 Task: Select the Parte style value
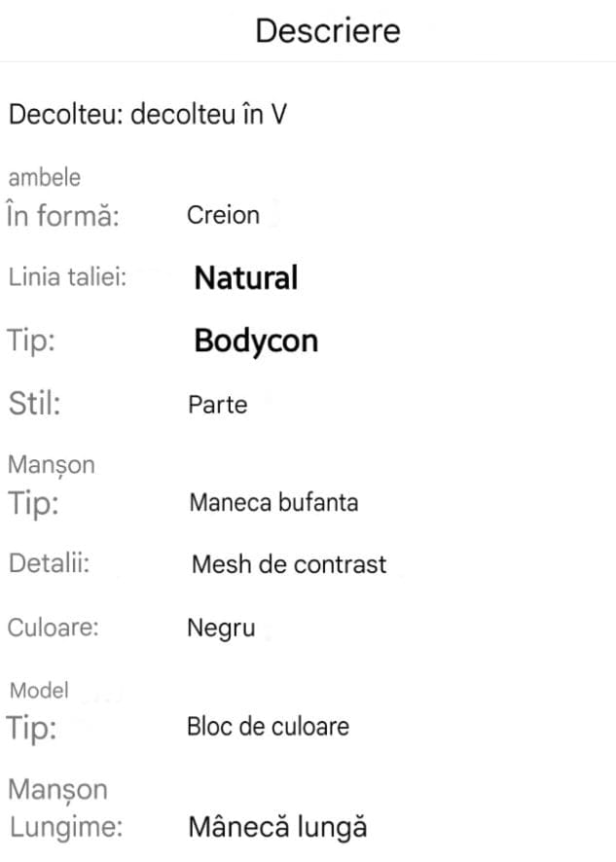[218, 405]
